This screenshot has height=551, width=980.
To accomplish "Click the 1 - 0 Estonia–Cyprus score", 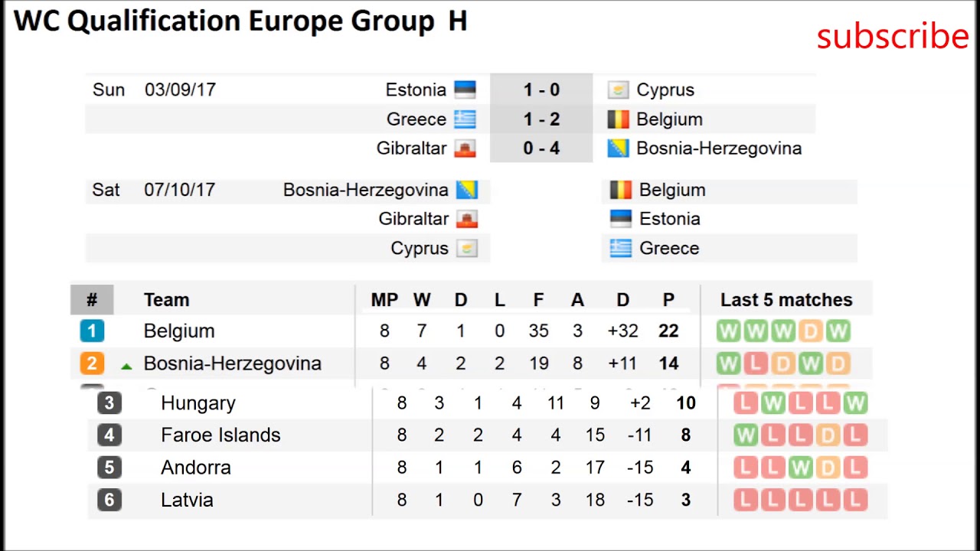I will point(541,90).
